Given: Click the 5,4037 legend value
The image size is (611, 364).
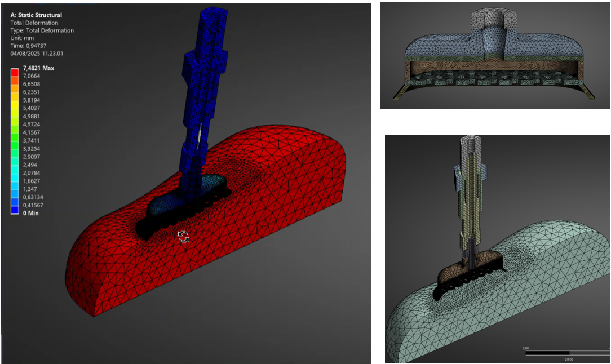Looking at the screenshot, I should [x=32, y=108].
